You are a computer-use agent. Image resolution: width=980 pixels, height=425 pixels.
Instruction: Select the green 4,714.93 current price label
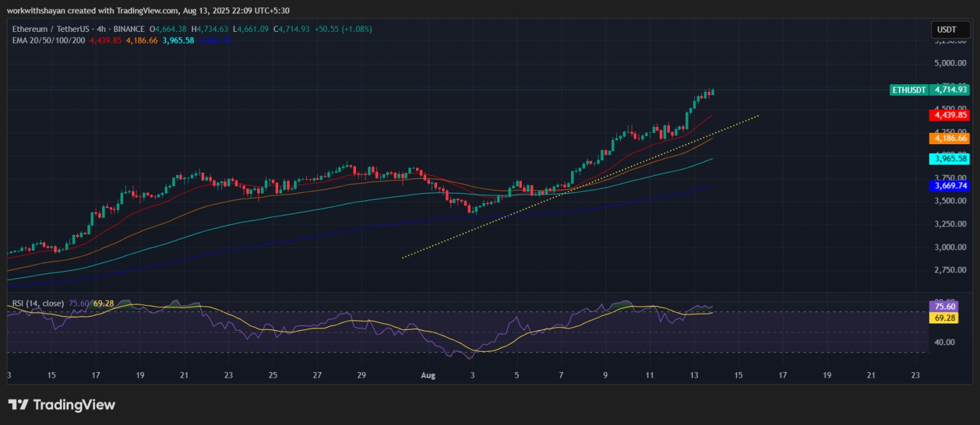(x=951, y=90)
